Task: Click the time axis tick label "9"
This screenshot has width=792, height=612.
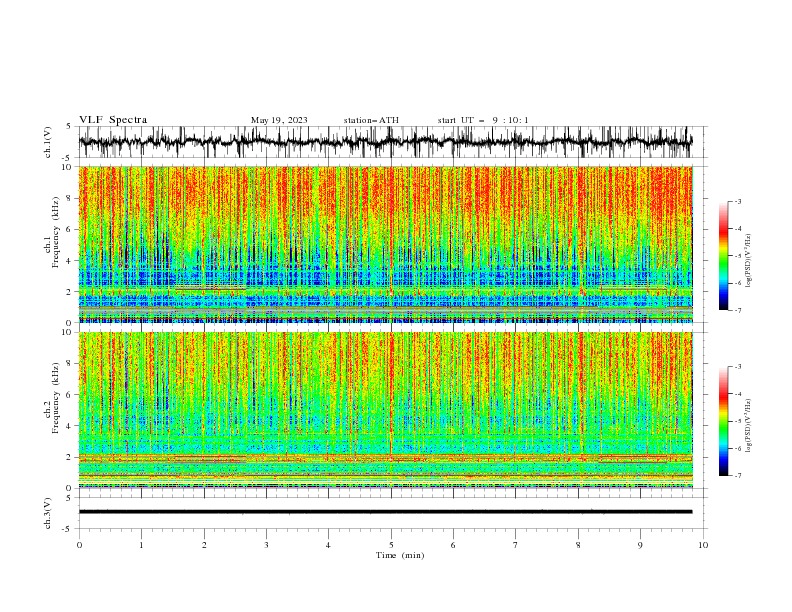Action: (640, 545)
